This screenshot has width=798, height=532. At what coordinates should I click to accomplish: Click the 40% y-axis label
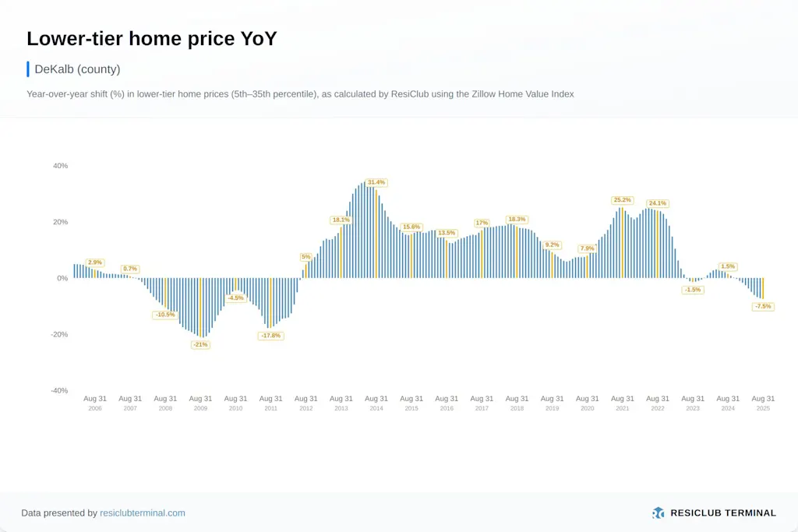60,166
